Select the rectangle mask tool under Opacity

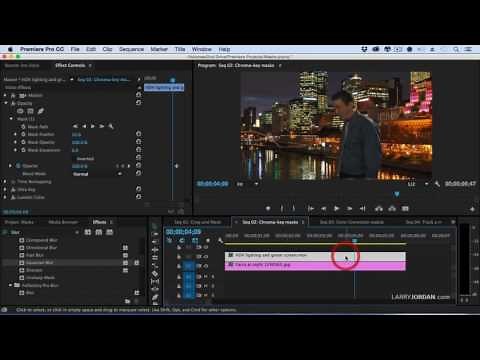pyautogui.click(x=30, y=111)
